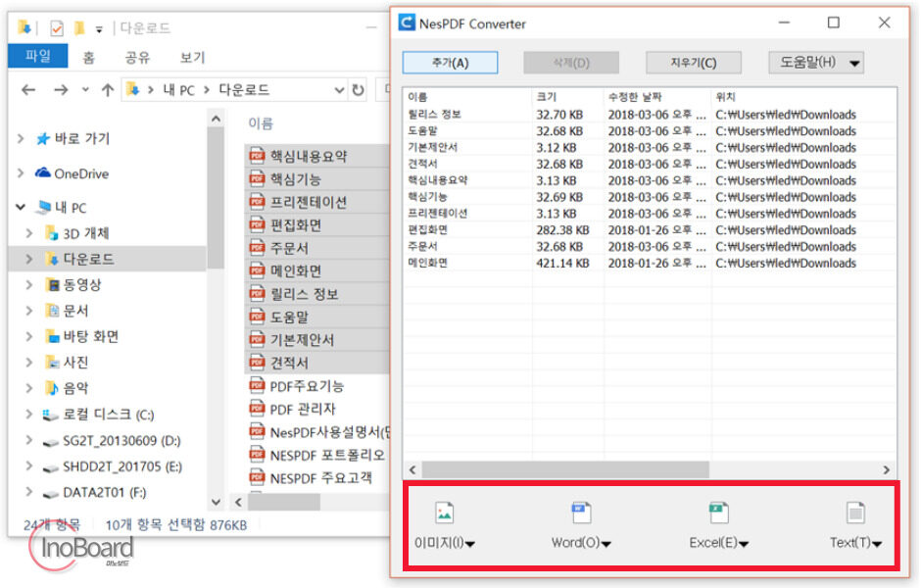Screen dimensions: 921x588
Task: Click the Explorer Forward arrow
Action: [x=61, y=90]
